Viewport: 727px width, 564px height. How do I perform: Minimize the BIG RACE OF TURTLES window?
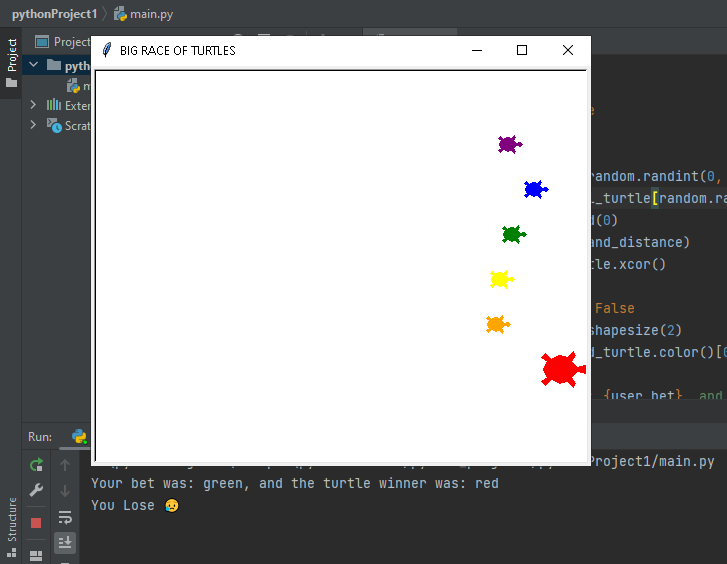477,50
